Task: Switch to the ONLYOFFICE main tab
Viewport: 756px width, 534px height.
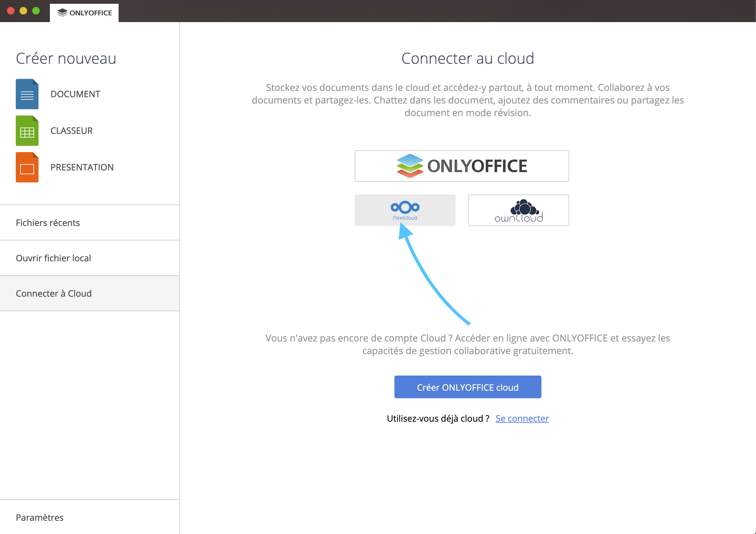Action: click(84, 13)
